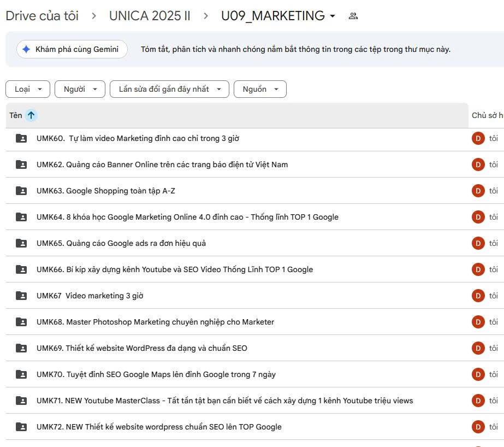This screenshot has height=447, width=504.
Task: Click owner avatar in UMK68 row
Action: pos(478,322)
